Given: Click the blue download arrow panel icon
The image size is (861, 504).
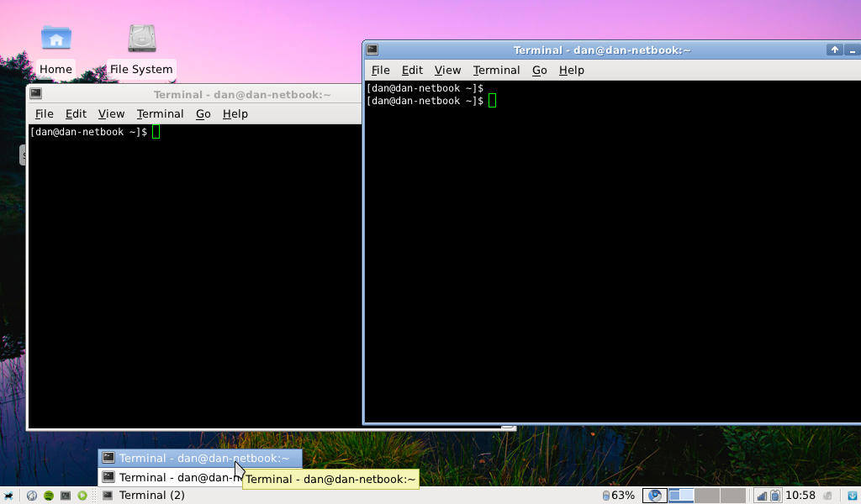Looking at the screenshot, I should [852, 496].
